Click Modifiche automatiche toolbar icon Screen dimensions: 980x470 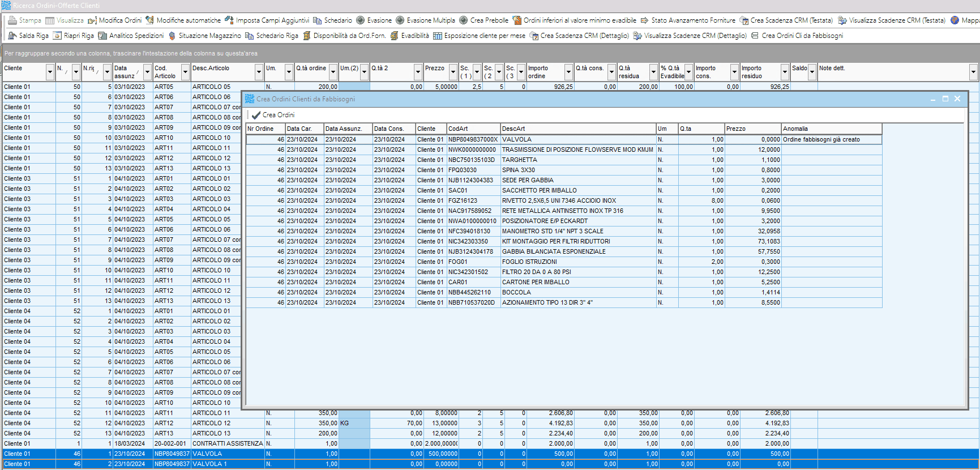click(149, 20)
